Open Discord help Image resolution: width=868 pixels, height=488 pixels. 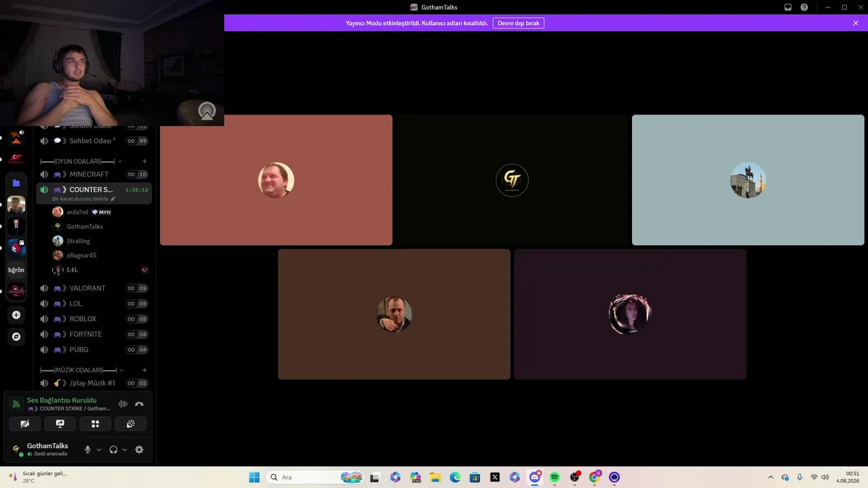[804, 7]
